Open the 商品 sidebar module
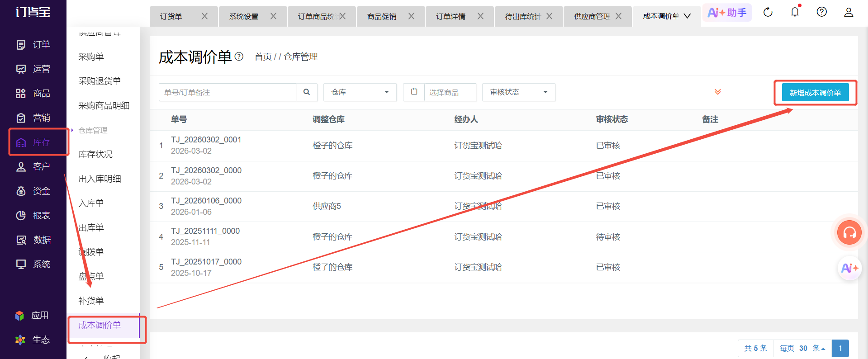 click(33, 94)
